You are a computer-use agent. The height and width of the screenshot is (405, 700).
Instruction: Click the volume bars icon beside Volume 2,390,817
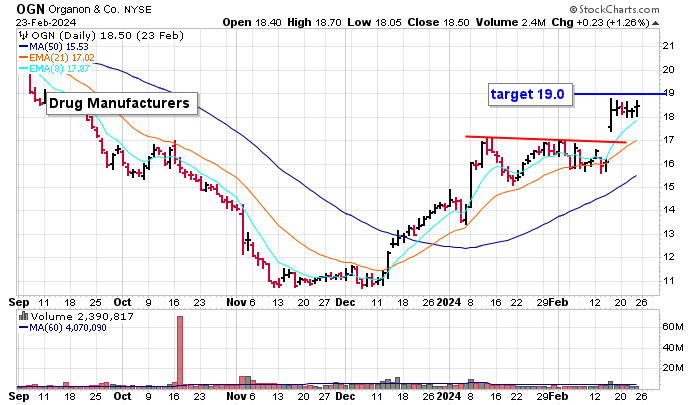23,317
